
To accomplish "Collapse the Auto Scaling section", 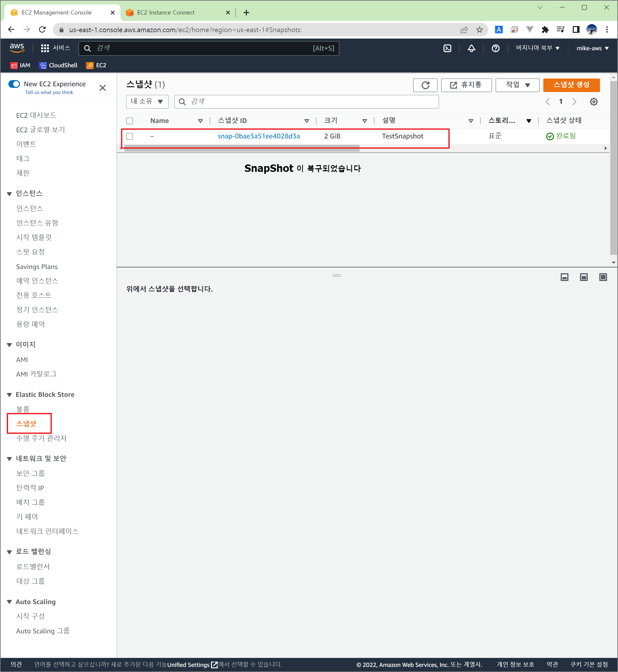I will 9,602.
